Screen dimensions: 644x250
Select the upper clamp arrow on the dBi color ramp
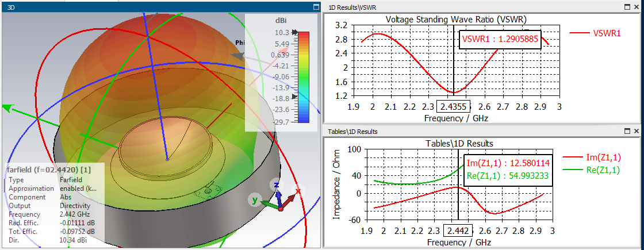coord(294,32)
